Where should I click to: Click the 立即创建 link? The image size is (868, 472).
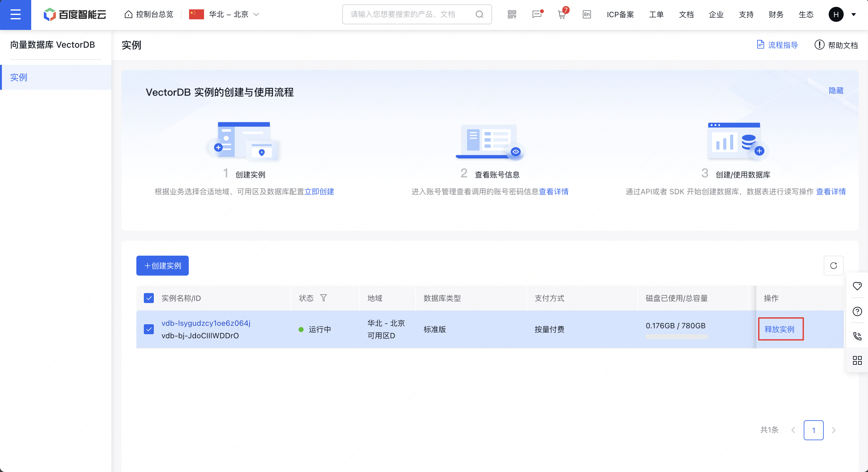[319, 191]
